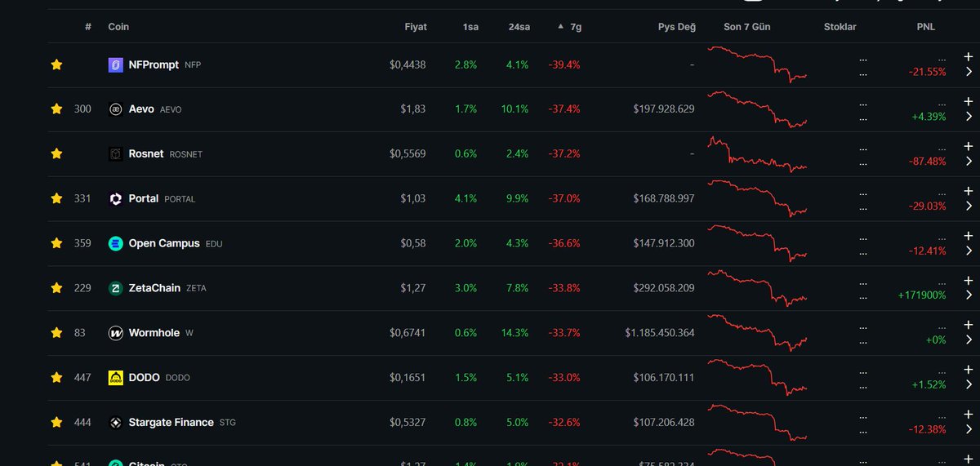The width and height of the screenshot is (980, 466).
Task: Click the NFPrompt coin logo
Action: pyautogui.click(x=116, y=64)
